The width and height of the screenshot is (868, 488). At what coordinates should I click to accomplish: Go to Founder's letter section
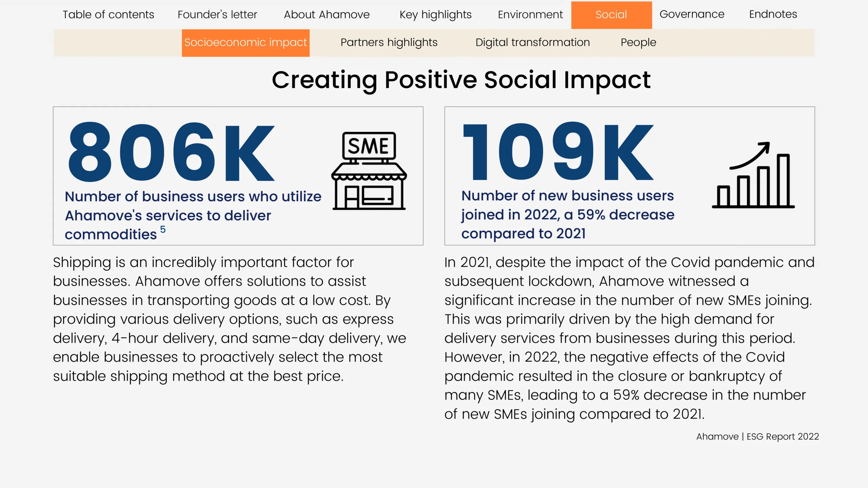pos(217,15)
